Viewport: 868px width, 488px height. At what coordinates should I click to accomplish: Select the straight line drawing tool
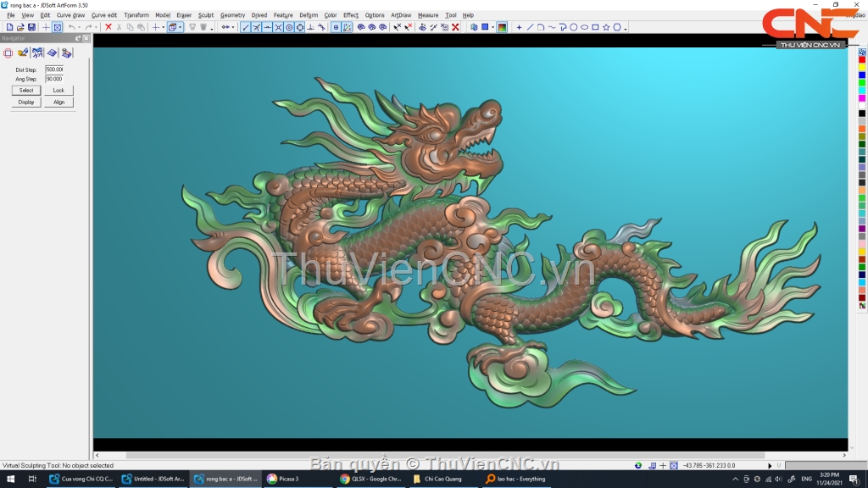[x=530, y=27]
